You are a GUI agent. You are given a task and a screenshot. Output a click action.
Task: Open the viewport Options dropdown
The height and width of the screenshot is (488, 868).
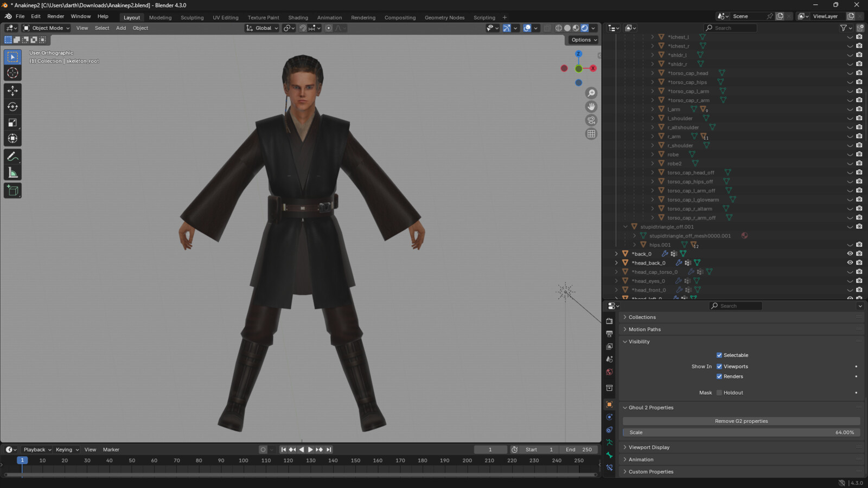(x=584, y=40)
